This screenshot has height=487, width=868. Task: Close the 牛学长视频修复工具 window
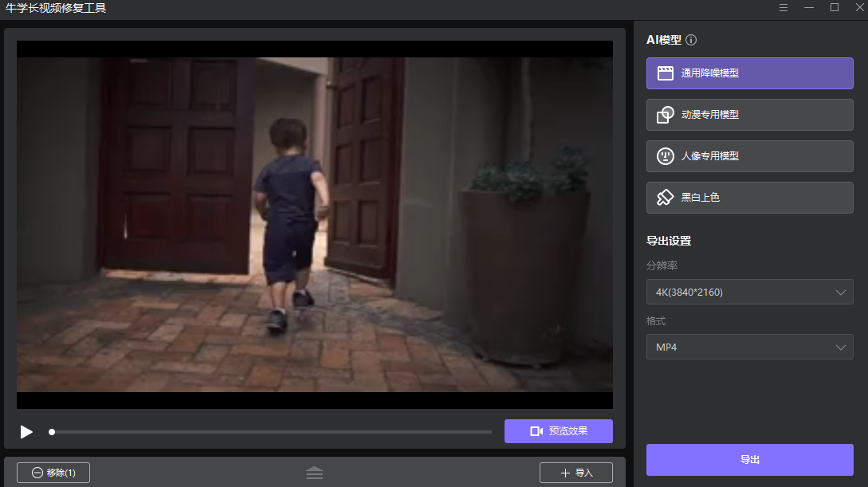point(860,8)
